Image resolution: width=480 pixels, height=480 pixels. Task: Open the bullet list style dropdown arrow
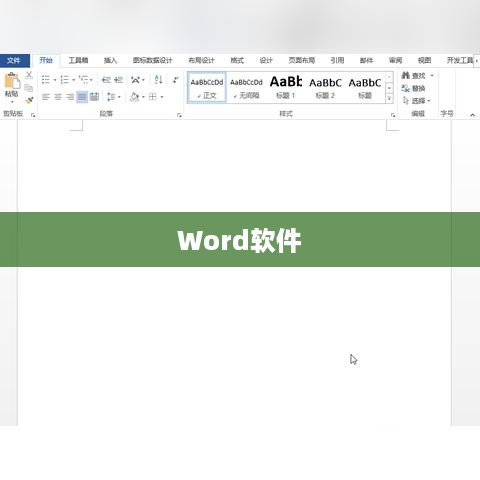click(55, 80)
